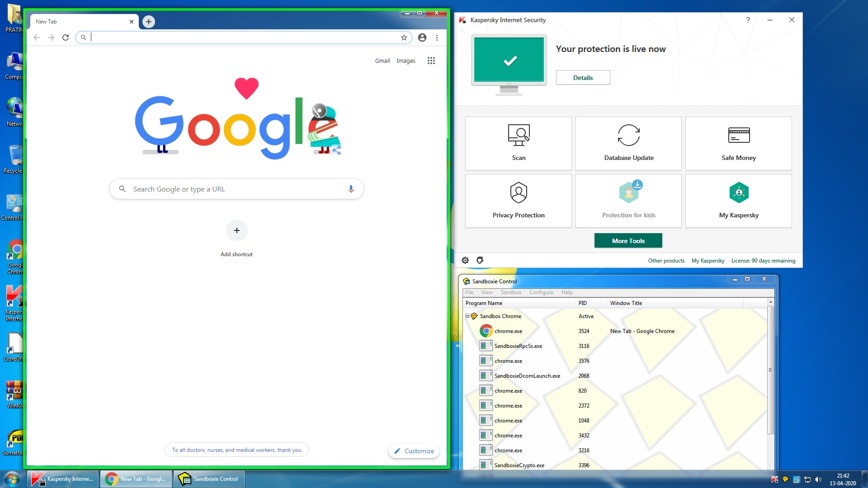868x488 pixels.
Task: Collapse Sandbox Chrome tree node
Action: pos(467,316)
